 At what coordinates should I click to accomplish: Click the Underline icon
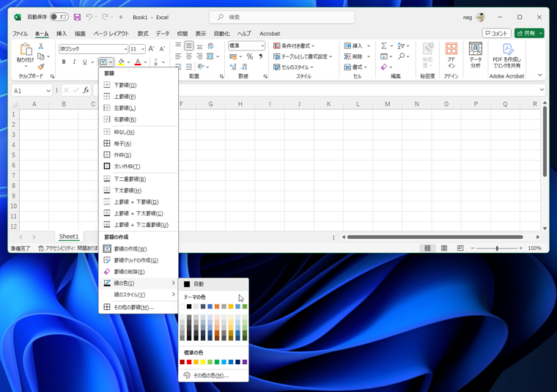point(84,62)
